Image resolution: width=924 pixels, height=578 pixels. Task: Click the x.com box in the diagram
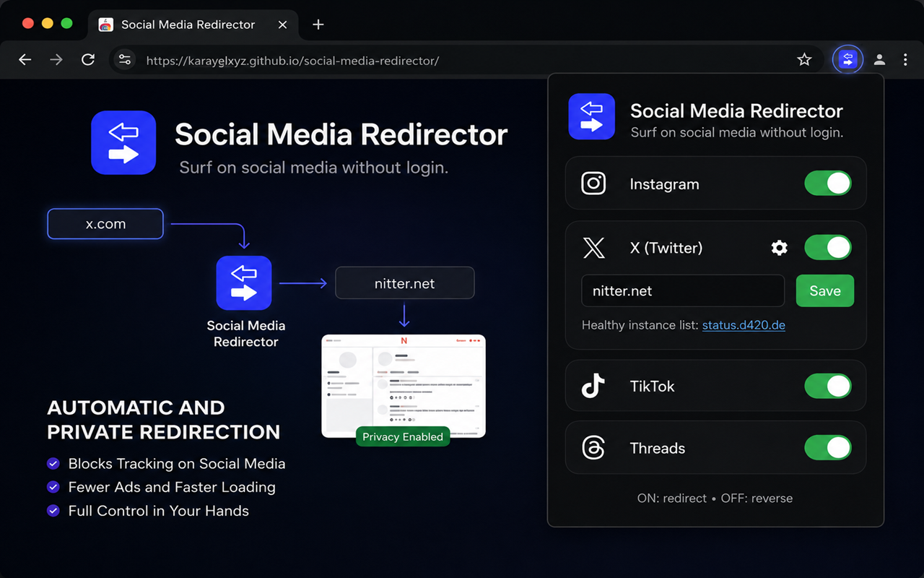tap(105, 224)
